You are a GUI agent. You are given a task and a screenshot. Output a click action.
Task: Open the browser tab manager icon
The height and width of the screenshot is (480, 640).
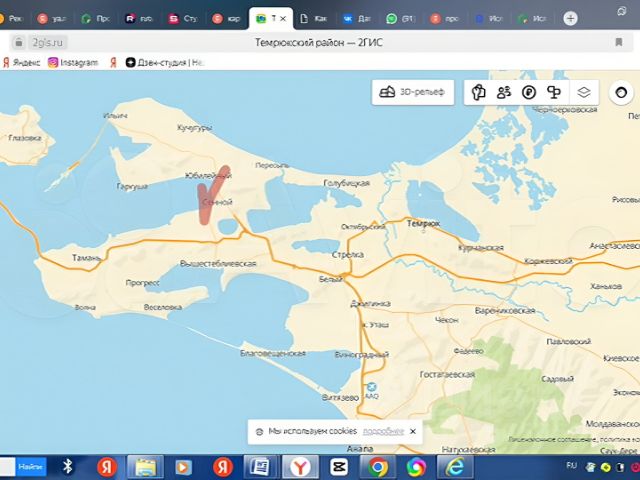[x=622, y=11]
